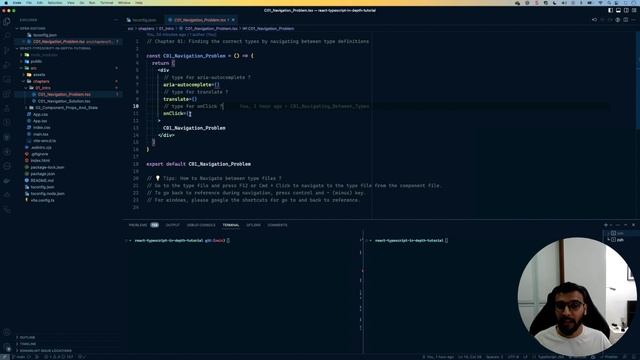Close the C01_Navigation_Problem.tsx tab
The image size is (640, 360).
pyautogui.click(x=233, y=20)
